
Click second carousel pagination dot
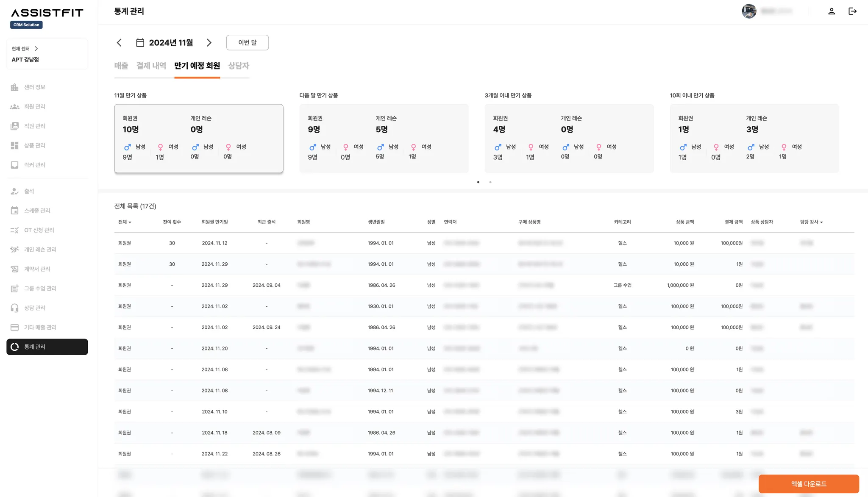(490, 182)
